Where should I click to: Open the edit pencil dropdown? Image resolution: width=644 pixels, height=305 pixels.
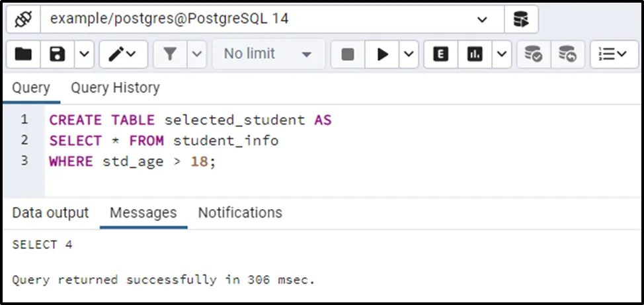coord(123,54)
